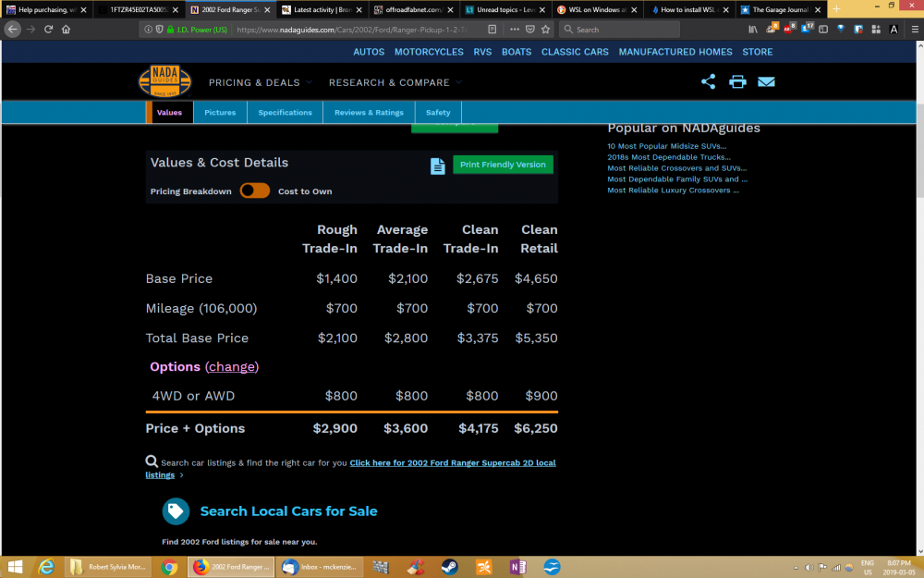924x578 pixels.
Task: Expand the Pricing & Deals menu
Action: pos(260,82)
